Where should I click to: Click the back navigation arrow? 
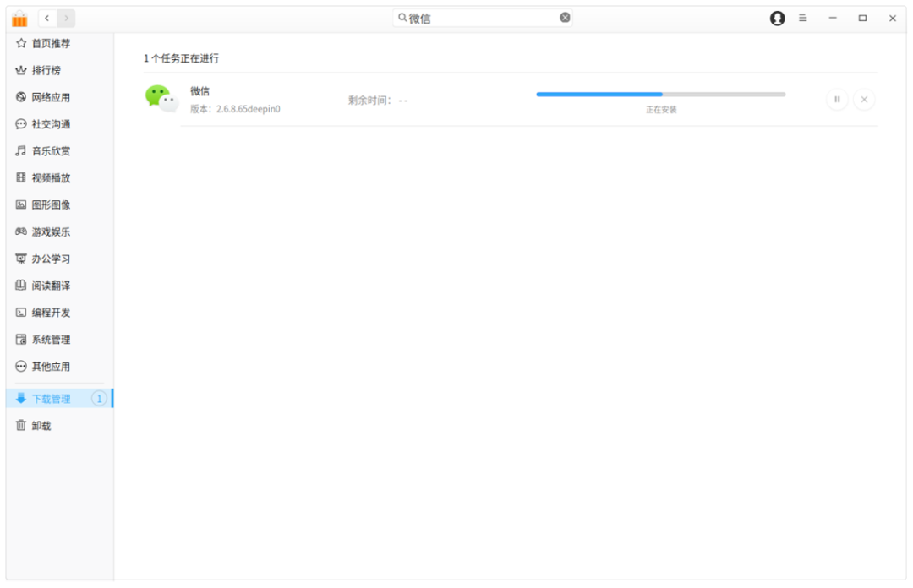tap(47, 17)
